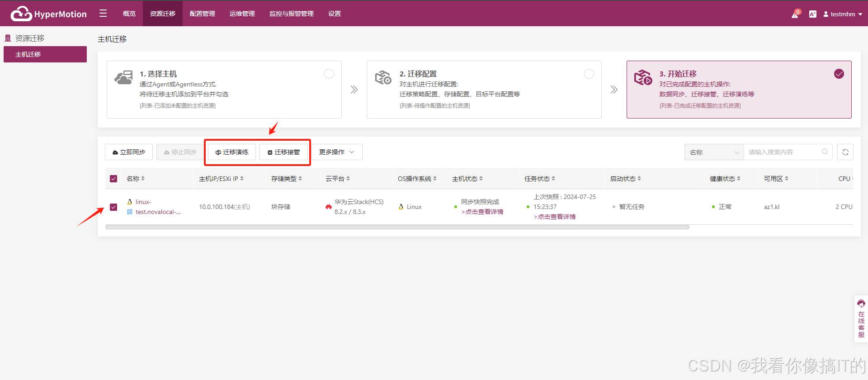
Task: Click the 迁移接管 button
Action: pyautogui.click(x=283, y=152)
